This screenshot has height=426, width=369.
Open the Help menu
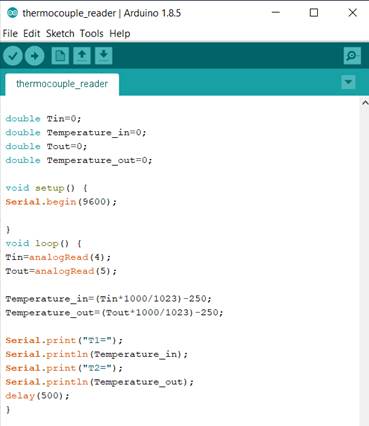120,33
